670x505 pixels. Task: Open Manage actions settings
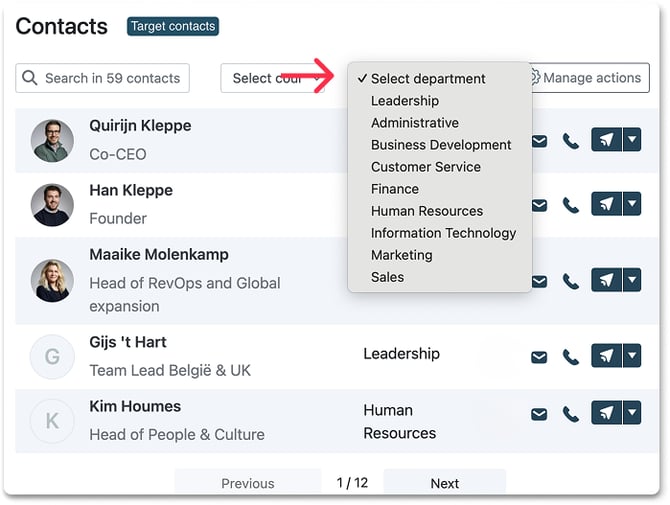point(589,78)
